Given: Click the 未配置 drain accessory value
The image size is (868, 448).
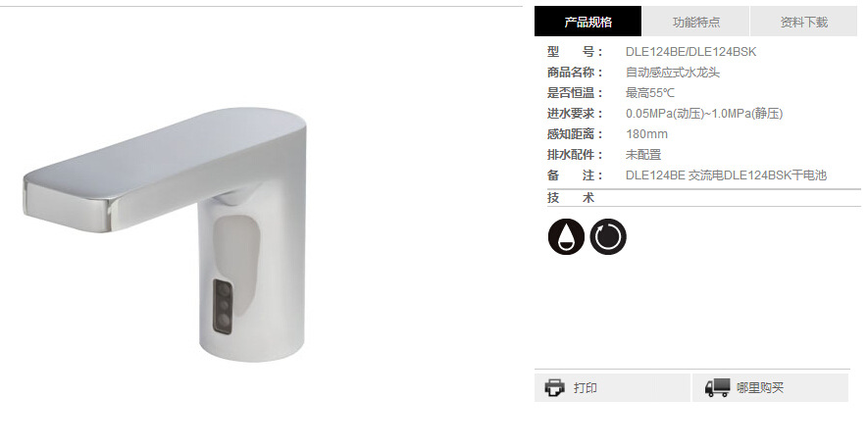Looking at the screenshot, I should [x=643, y=155].
